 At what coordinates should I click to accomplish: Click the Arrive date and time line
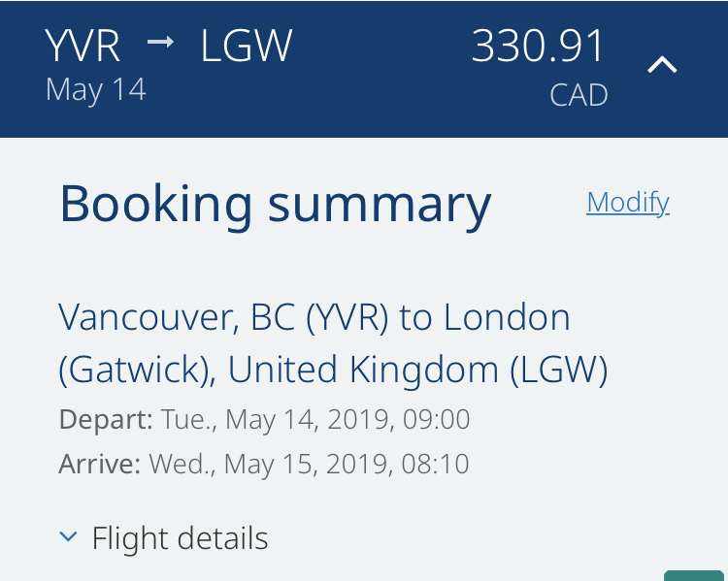(x=264, y=464)
